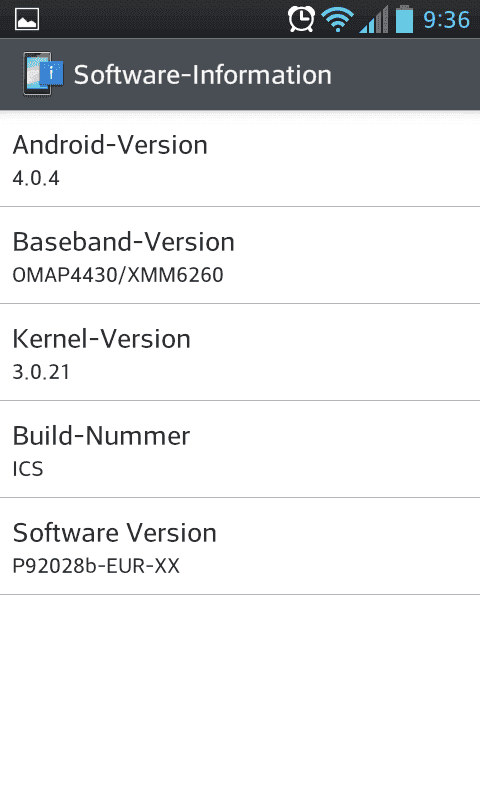Tap the 4.0.4 version value
The height and width of the screenshot is (800, 480).
pyautogui.click(x=36, y=178)
